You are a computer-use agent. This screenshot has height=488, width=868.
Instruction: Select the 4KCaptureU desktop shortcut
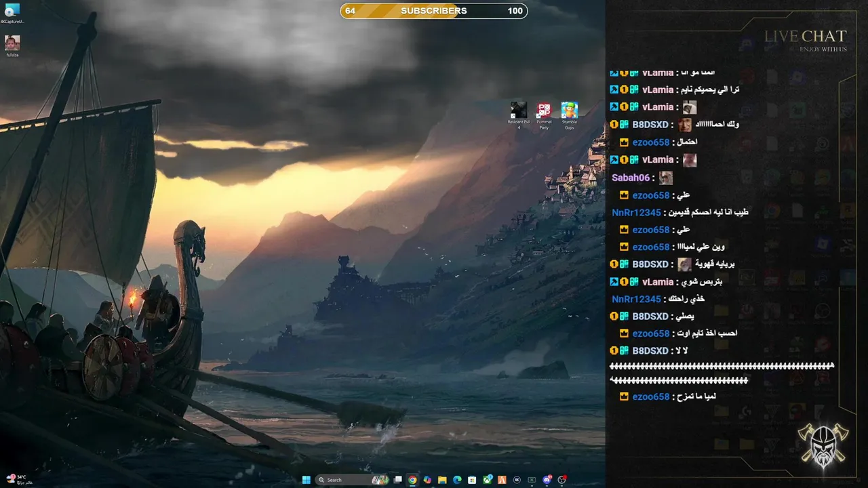(12, 14)
